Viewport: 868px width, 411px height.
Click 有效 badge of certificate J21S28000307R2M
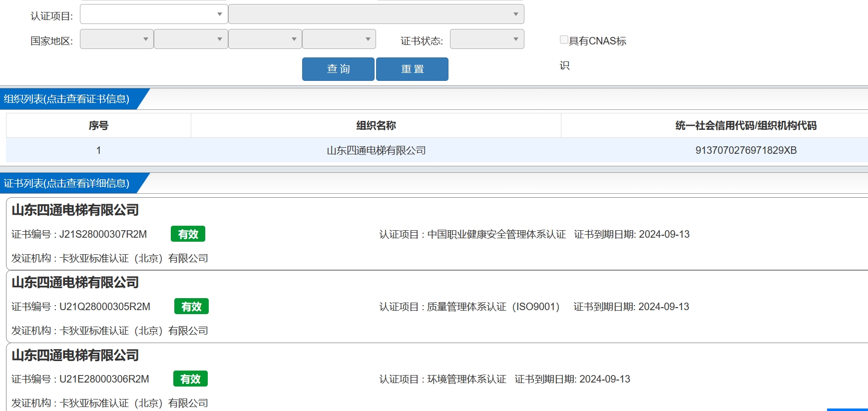[188, 234]
